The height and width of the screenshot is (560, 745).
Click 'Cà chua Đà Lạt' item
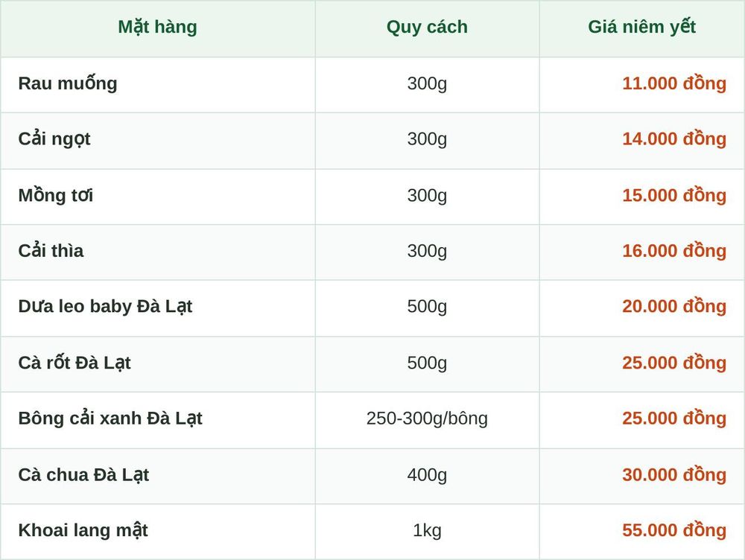[x=83, y=474]
